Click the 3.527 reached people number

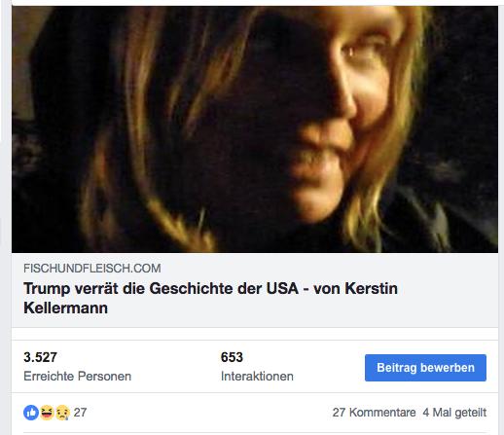click(x=40, y=357)
